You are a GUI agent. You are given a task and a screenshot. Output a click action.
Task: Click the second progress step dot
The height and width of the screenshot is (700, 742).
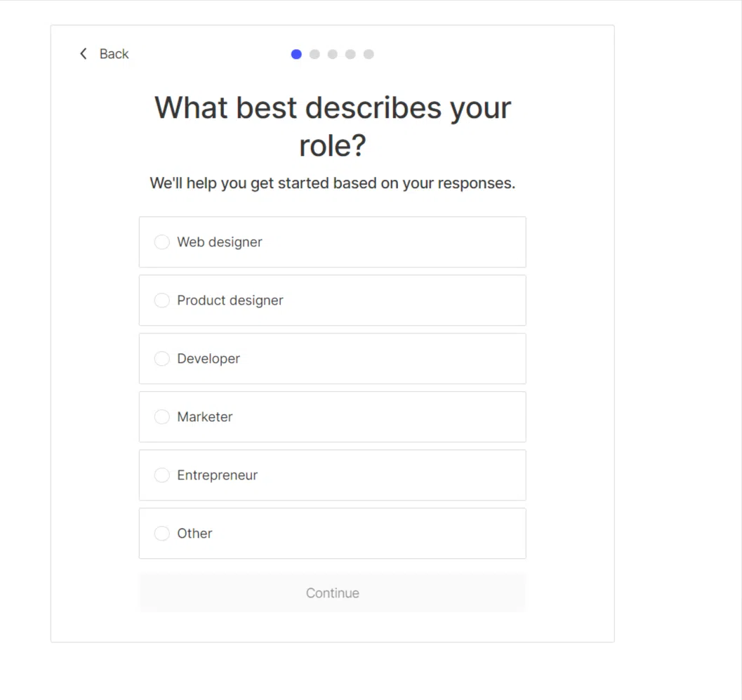tap(314, 54)
